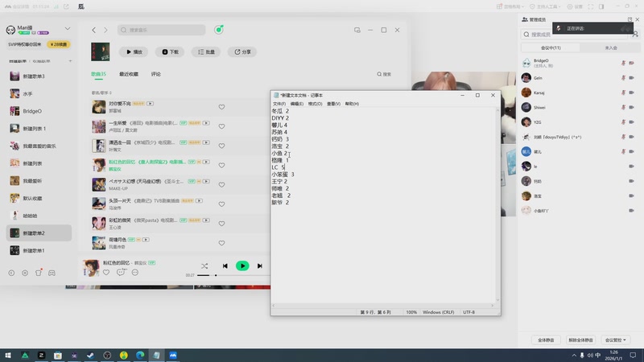The height and width of the screenshot is (362, 644).
Task: Open the sidebar settings circle icon
Action: (25, 273)
